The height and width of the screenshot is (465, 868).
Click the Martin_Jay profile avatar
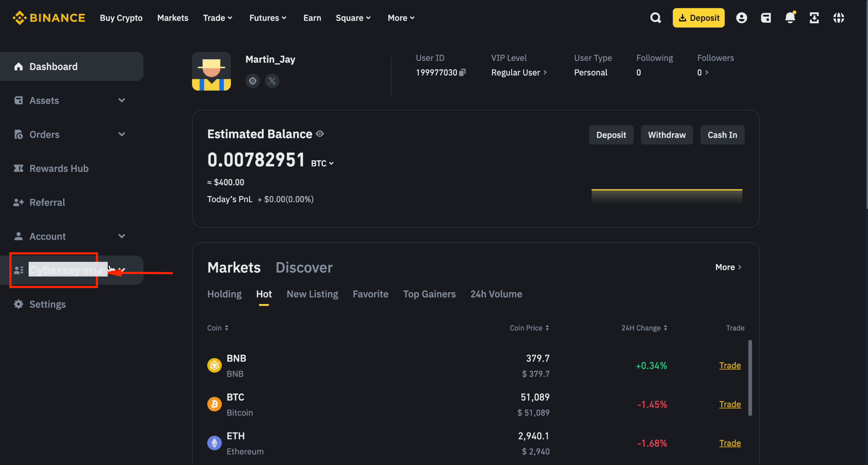(x=211, y=71)
